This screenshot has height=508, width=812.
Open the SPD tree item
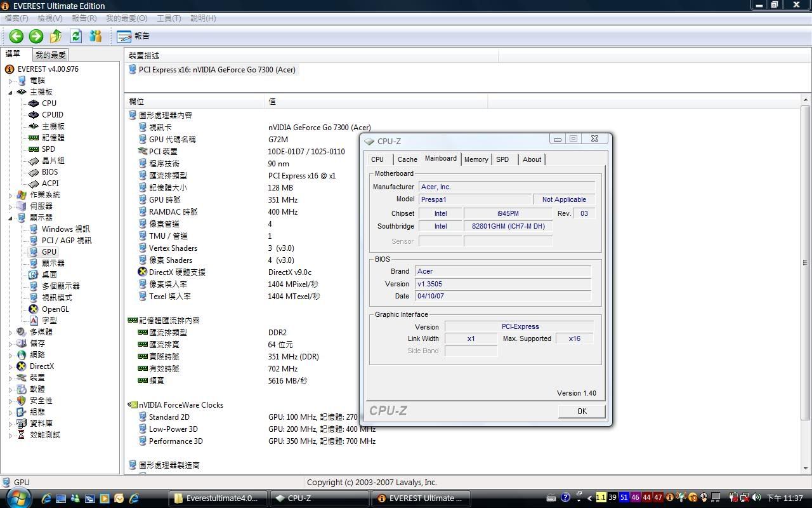point(48,149)
